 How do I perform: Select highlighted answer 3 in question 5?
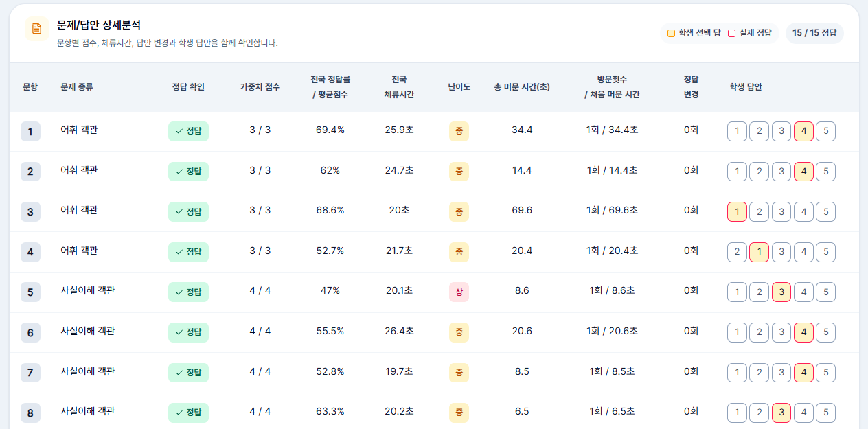781,292
